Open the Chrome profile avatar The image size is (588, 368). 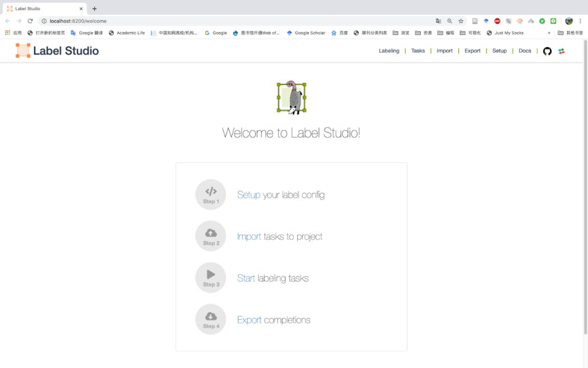pos(569,21)
